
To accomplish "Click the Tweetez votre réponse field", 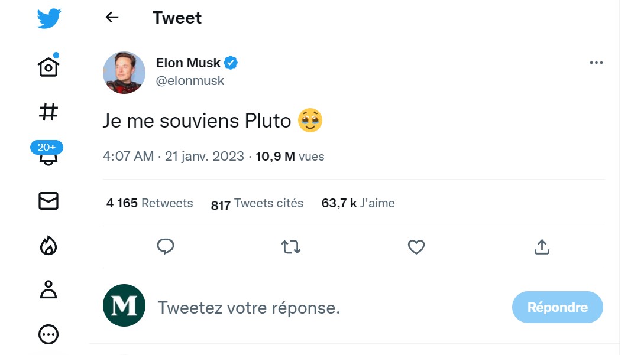I will 248,308.
